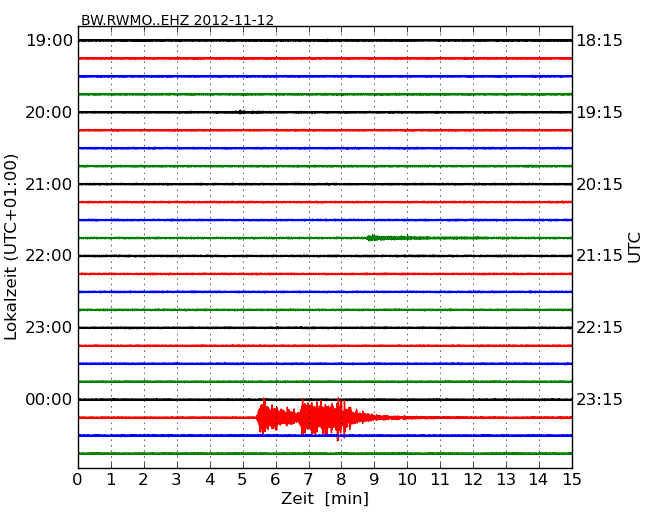Click the 00:00 local time label
The image size is (650, 520).
pyautogui.click(x=49, y=399)
